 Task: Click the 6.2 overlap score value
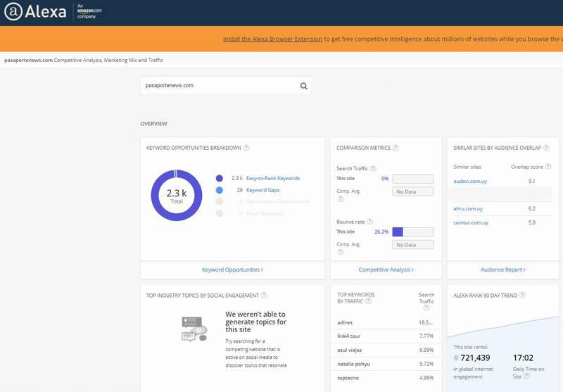pos(532,208)
